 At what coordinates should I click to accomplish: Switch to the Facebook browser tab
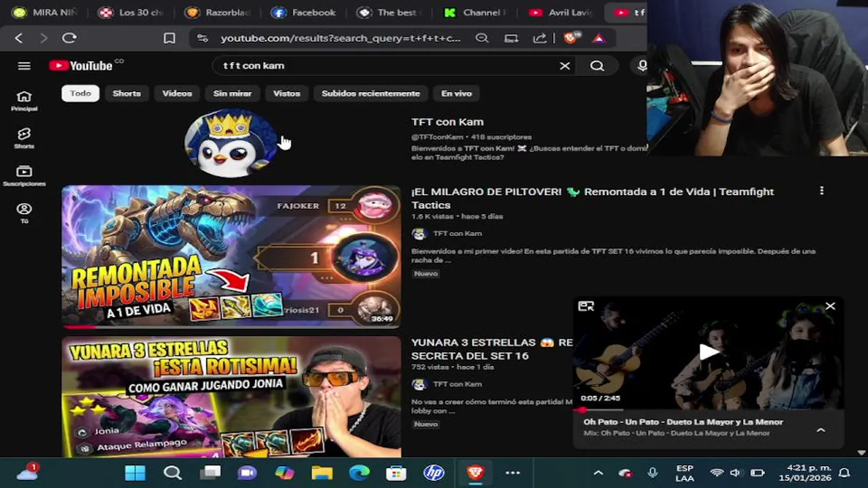click(x=304, y=12)
